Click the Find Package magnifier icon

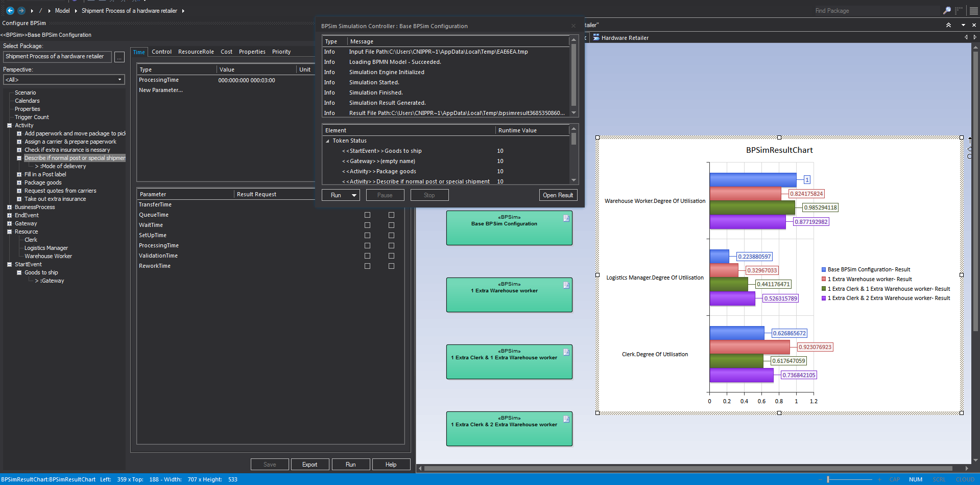coord(947,10)
